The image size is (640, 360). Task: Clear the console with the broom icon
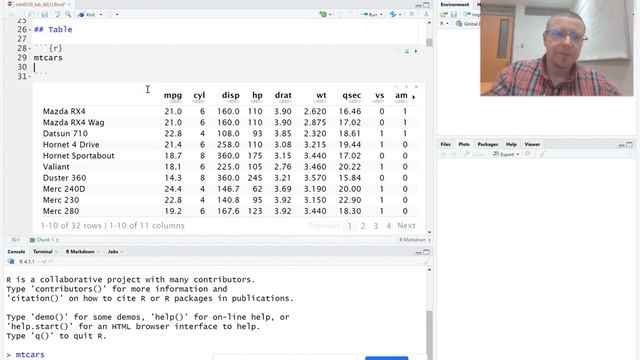[426, 262]
